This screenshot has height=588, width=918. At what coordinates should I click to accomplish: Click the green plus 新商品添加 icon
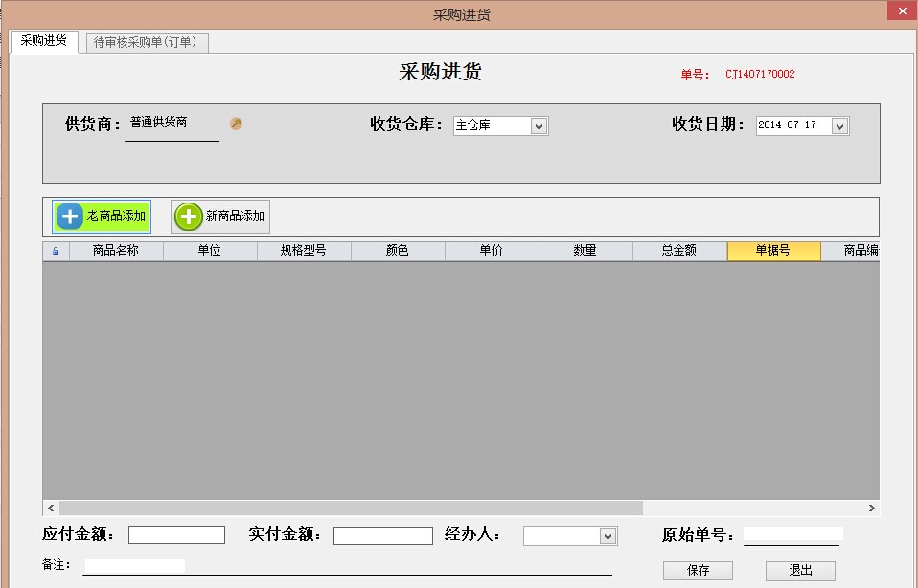coord(189,216)
